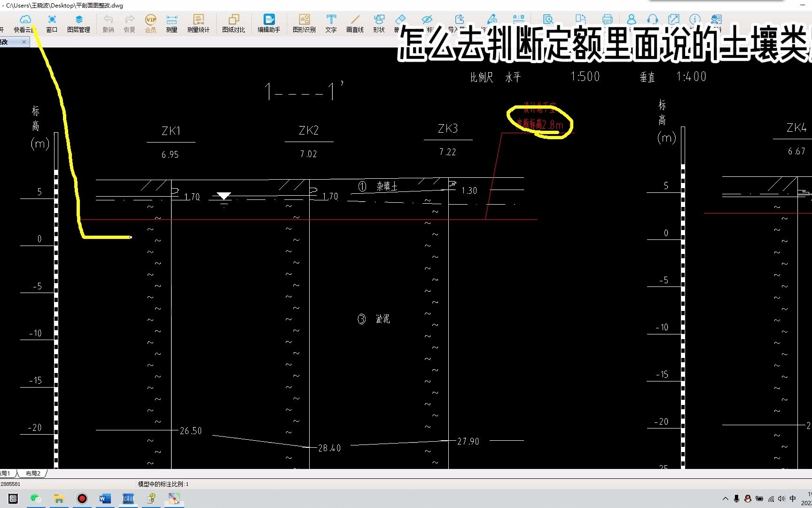
Task: Click the 模型中的标注比例 status text
Action: click(163, 484)
